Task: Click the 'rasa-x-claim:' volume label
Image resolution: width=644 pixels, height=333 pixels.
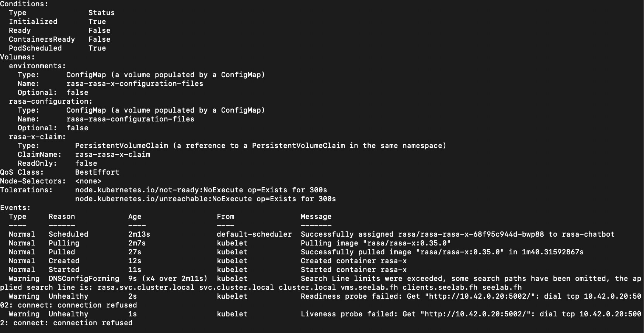Action: [x=37, y=137]
